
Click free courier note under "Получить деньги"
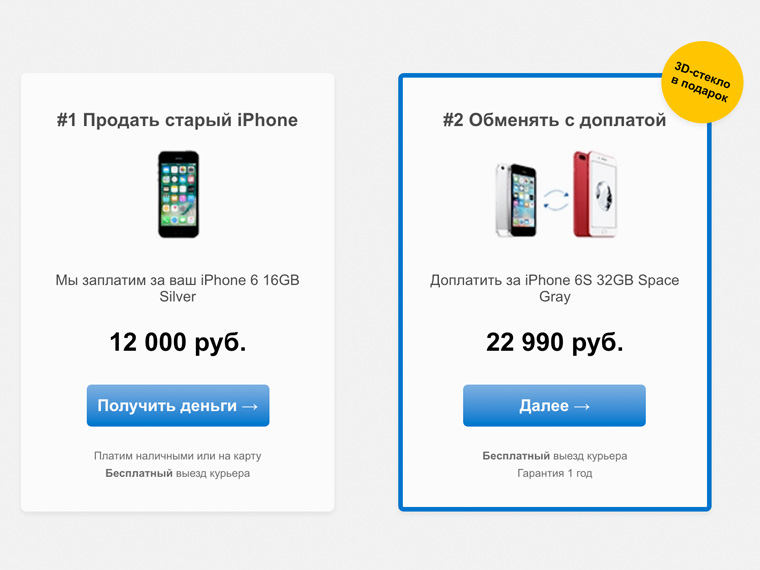pos(177,473)
